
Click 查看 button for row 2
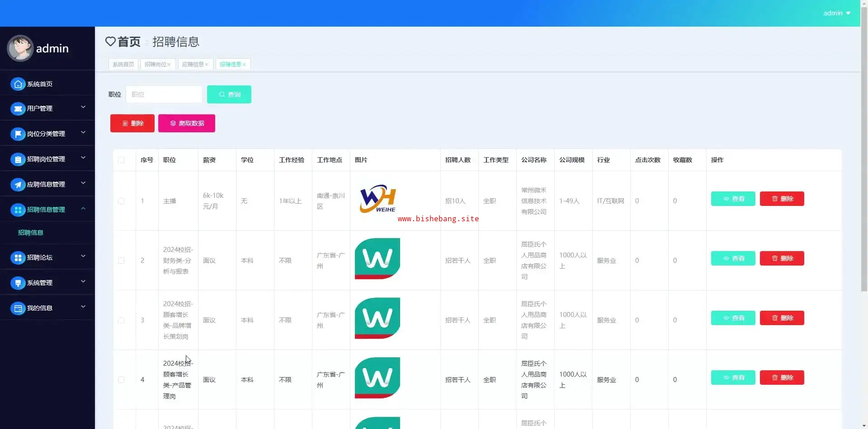(733, 258)
